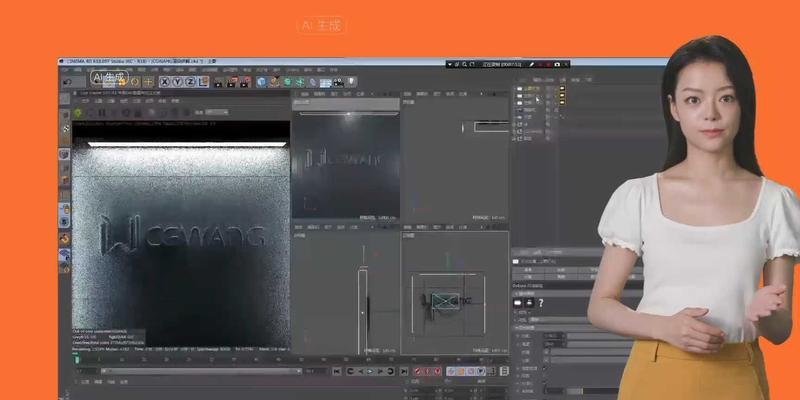This screenshot has height=400, width=800.
Task: Toggle the X axis lock
Action: [165, 82]
